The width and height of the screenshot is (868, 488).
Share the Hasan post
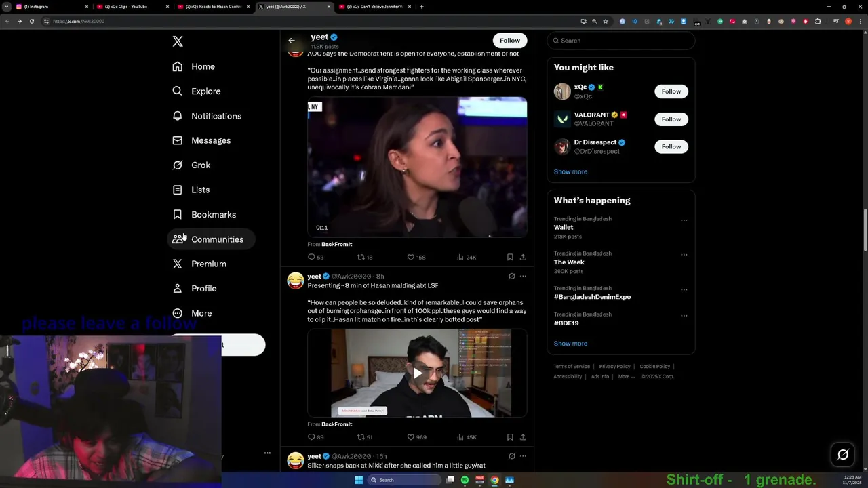click(x=523, y=437)
